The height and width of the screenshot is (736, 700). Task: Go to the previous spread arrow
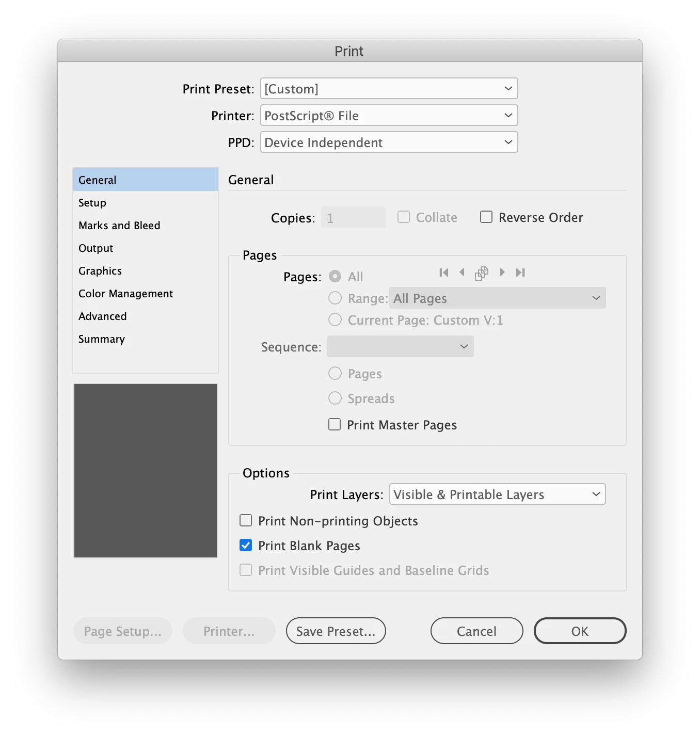462,272
